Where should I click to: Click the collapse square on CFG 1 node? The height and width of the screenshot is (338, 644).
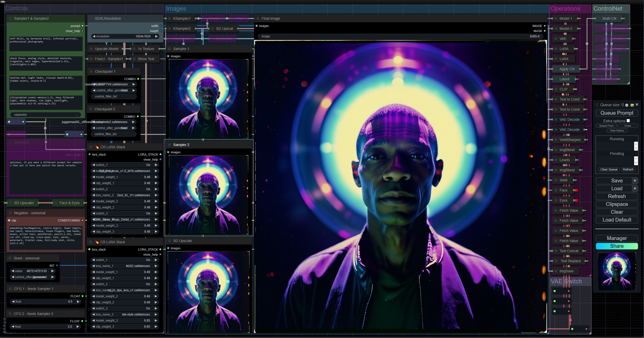(x=10, y=289)
